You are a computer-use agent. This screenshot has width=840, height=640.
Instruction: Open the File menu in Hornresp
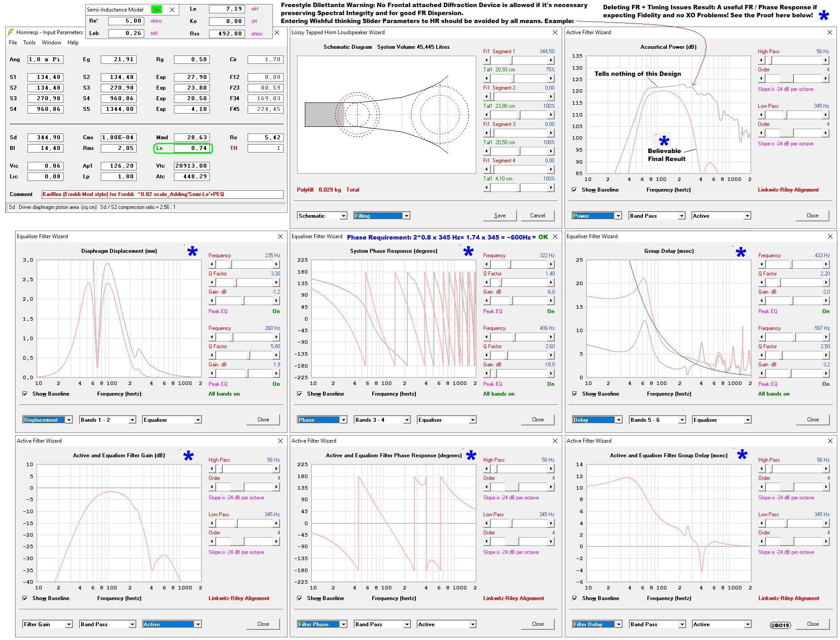[x=13, y=43]
